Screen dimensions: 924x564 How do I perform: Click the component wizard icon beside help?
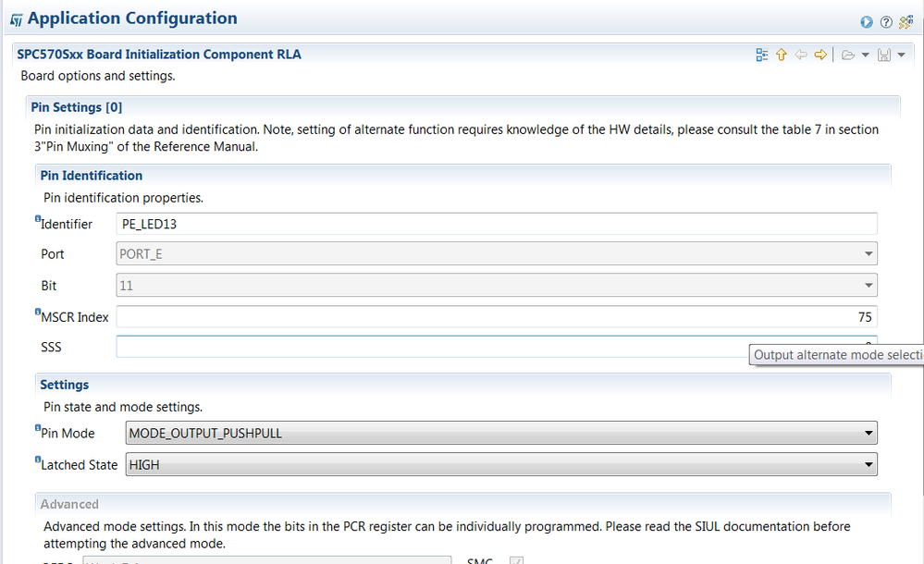coord(906,21)
